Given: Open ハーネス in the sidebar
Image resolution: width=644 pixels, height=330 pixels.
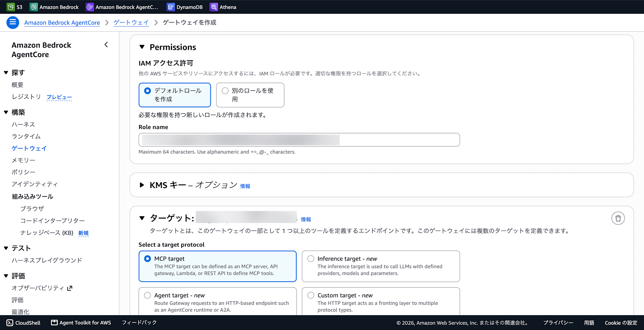Looking at the screenshot, I should (x=23, y=124).
